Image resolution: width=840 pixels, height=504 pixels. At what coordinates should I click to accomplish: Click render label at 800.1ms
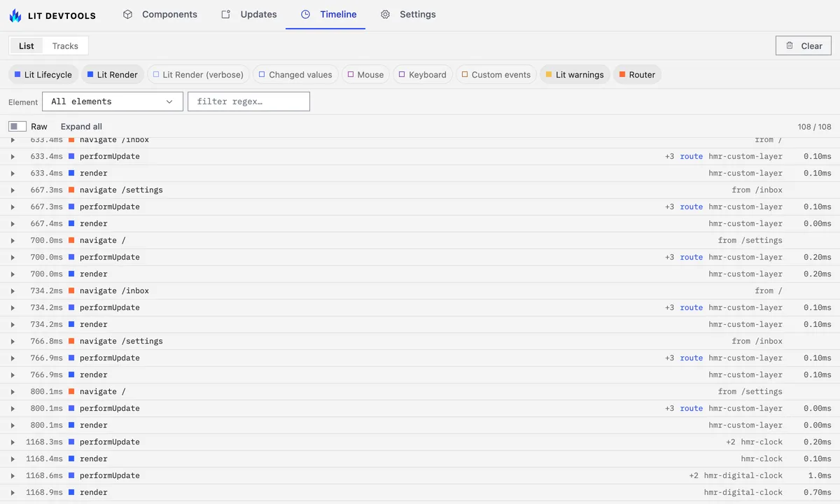94,425
